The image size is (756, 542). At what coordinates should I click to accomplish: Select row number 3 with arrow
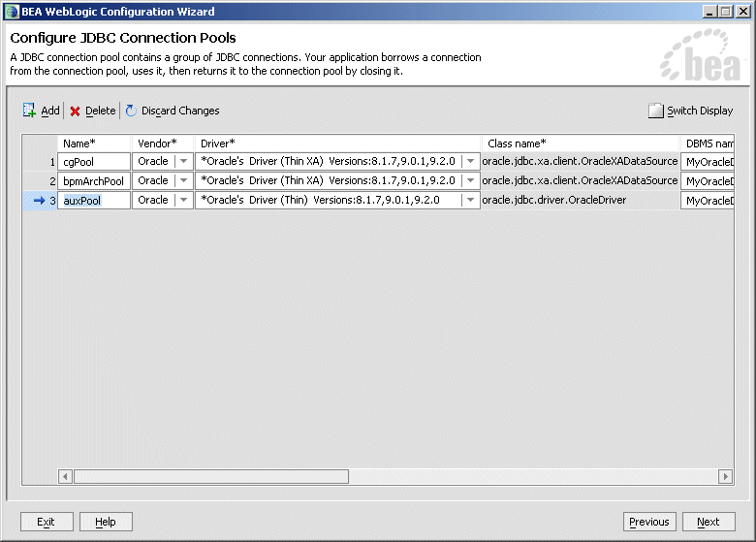(x=40, y=200)
